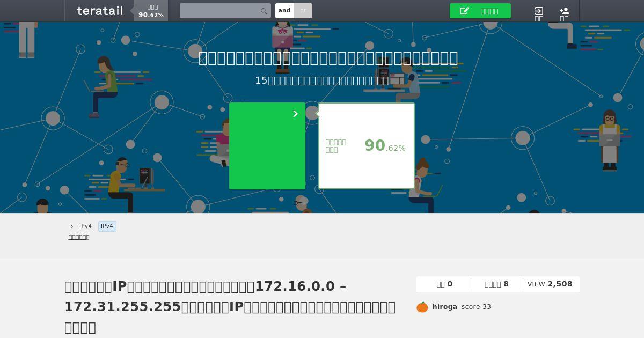Click the blue IPv4 tag badge
This screenshot has width=644, height=338.
click(107, 226)
